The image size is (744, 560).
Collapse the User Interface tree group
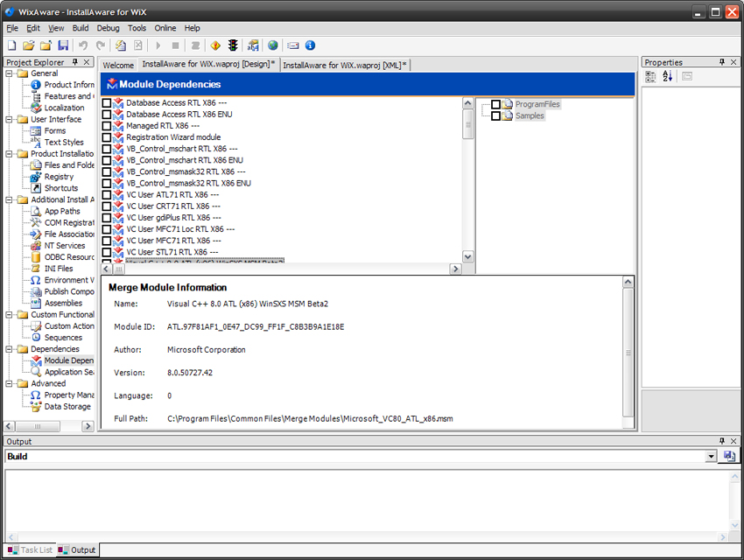click(9, 120)
